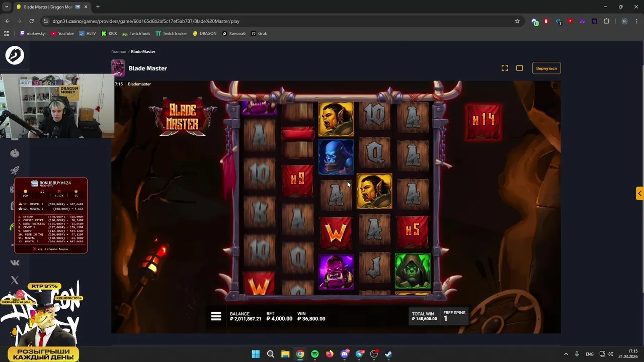The width and height of the screenshot is (644, 362).
Task: Open the TwitchTracker bookmark
Action: pos(171,34)
